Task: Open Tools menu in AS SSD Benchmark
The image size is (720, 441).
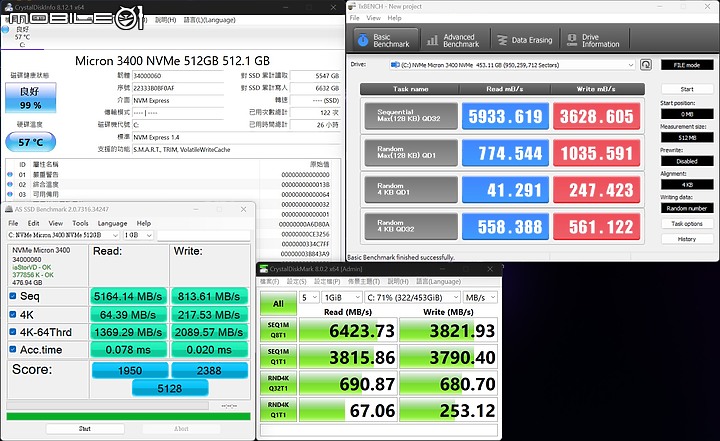Action: pyautogui.click(x=80, y=223)
